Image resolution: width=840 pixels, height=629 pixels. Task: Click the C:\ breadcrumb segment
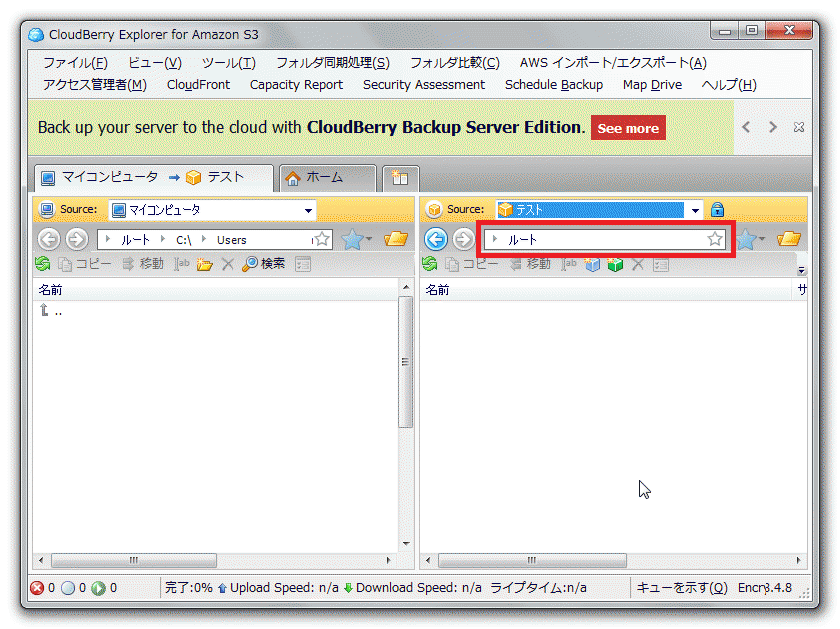(184, 240)
